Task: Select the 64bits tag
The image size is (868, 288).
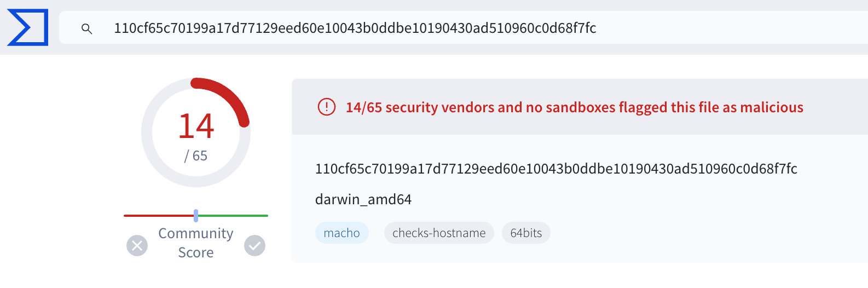Action: click(x=526, y=233)
